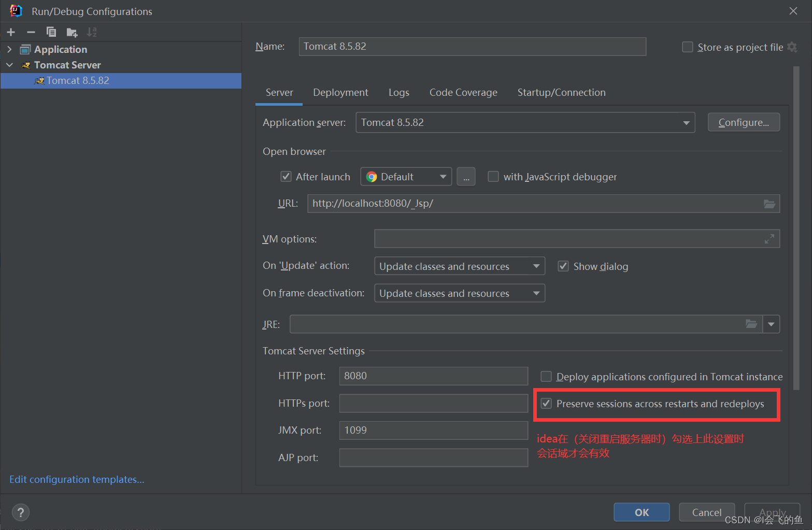The width and height of the screenshot is (812, 530).
Task: Click the Chrome browser icon in Default dropdown
Action: [372, 177]
